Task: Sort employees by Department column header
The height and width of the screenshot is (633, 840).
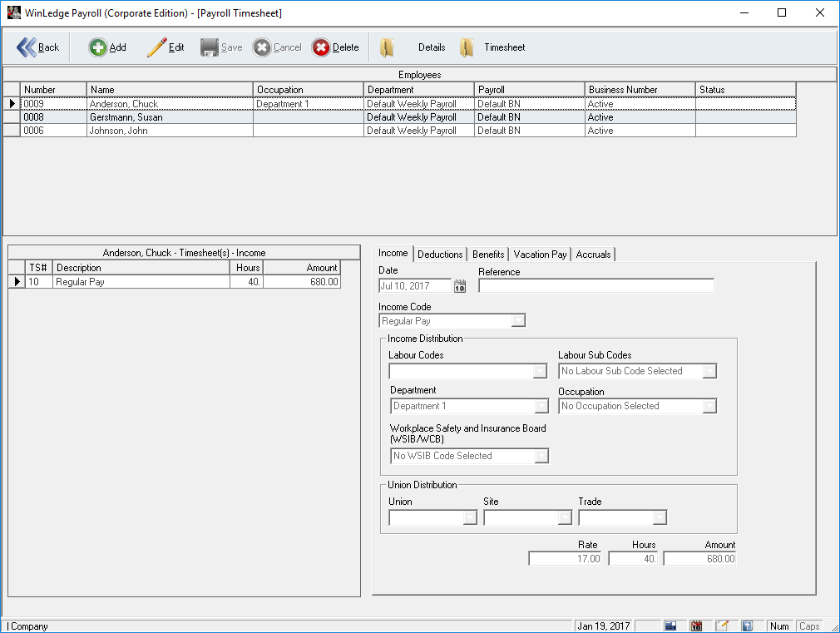Action: [x=418, y=90]
